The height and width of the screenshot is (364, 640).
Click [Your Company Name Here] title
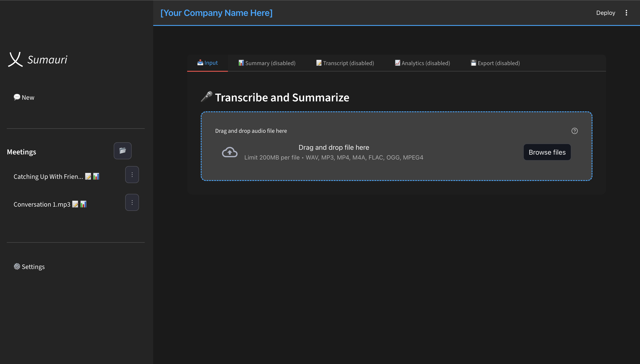pyautogui.click(x=217, y=13)
